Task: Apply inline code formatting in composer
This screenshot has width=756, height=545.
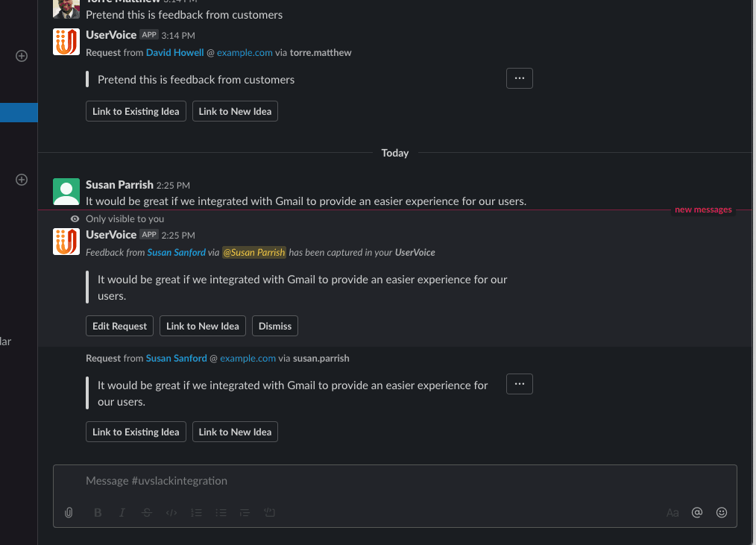Action: click(x=171, y=512)
